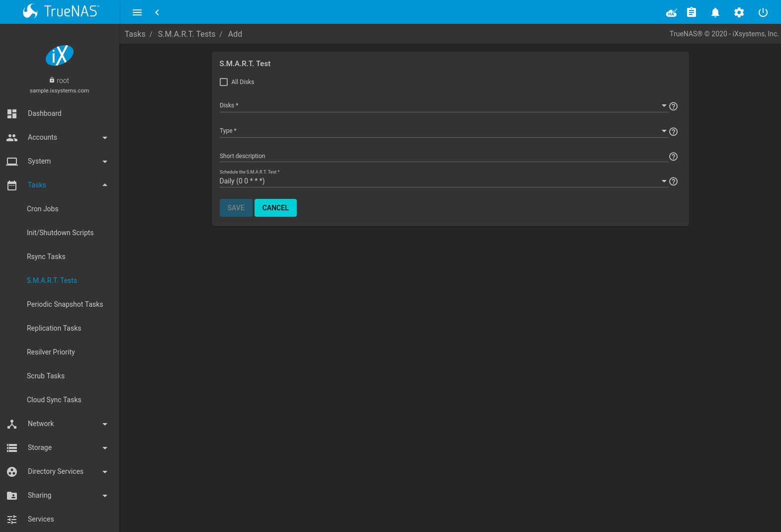Click the Dashboard grid icon
Image resolution: width=781 pixels, height=532 pixels.
coord(12,113)
